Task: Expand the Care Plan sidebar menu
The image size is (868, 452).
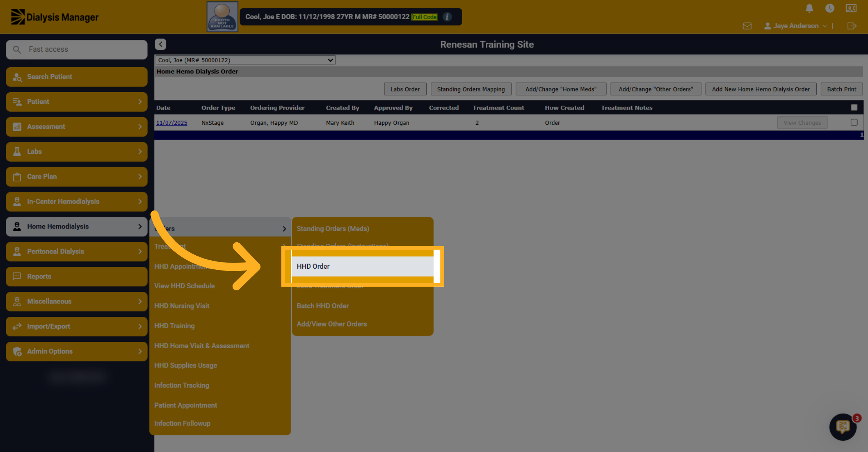Action: 77,176
